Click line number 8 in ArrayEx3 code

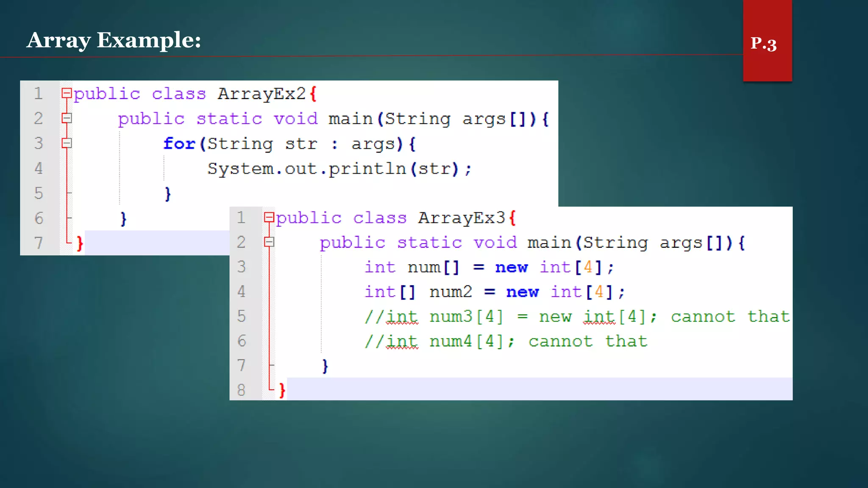241,390
